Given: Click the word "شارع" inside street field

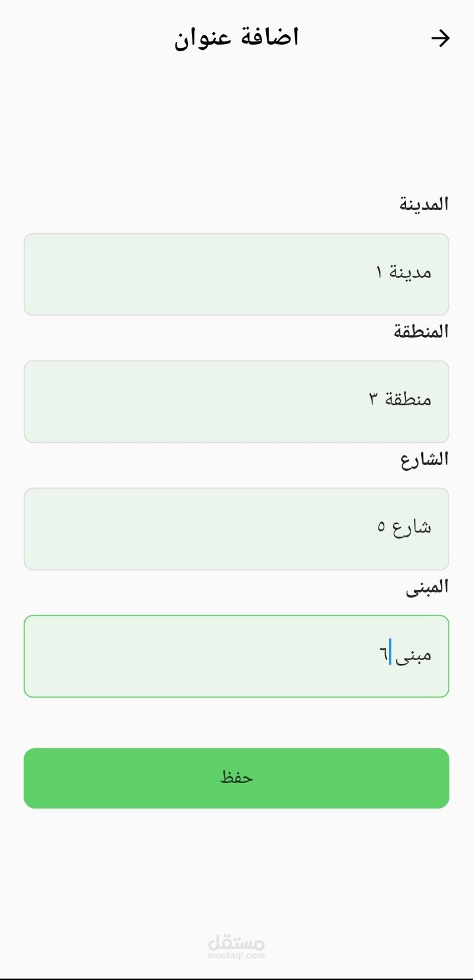Looking at the screenshot, I should point(413,527).
